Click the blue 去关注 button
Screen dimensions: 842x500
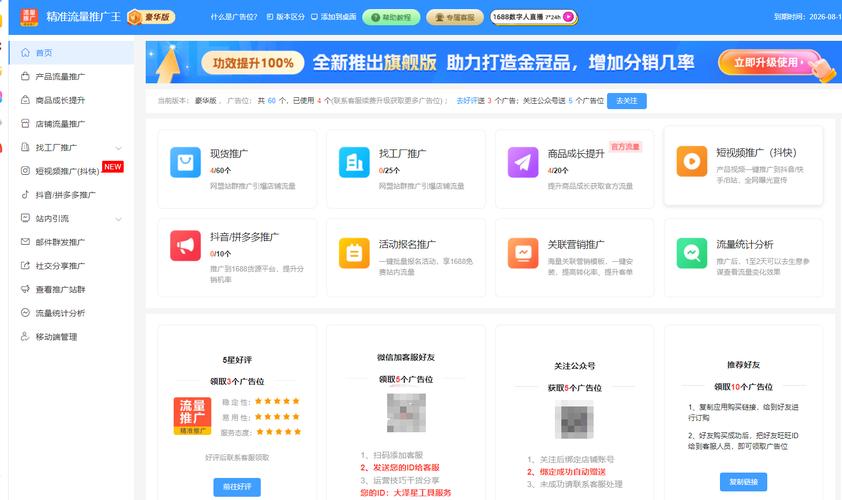627,100
